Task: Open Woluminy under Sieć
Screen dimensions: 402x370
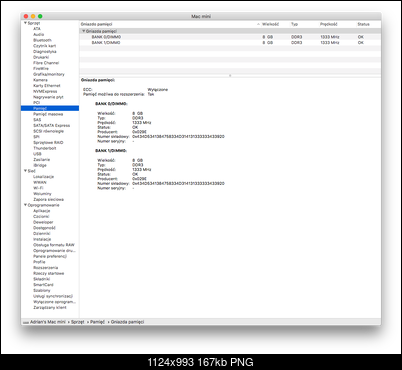Action: coord(42,194)
